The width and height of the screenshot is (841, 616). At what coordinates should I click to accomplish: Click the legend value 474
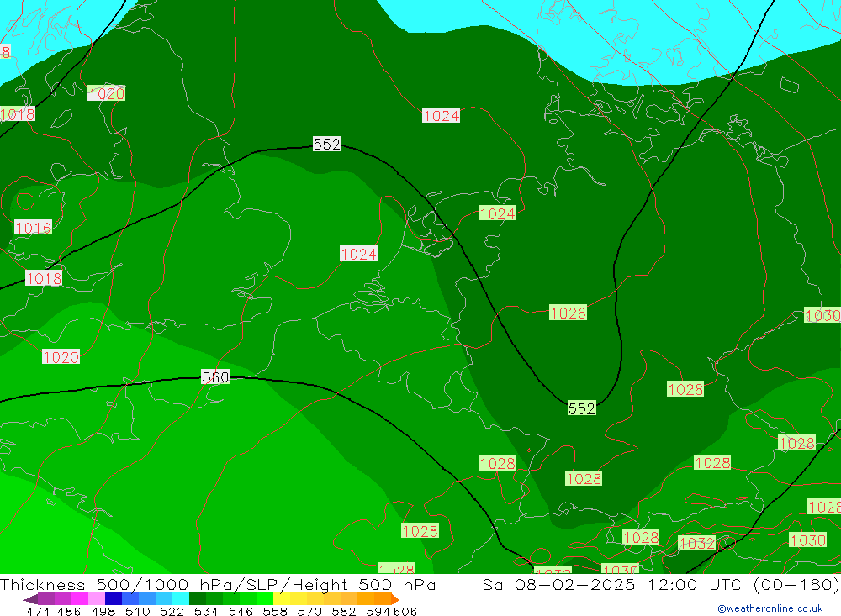pos(38,611)
